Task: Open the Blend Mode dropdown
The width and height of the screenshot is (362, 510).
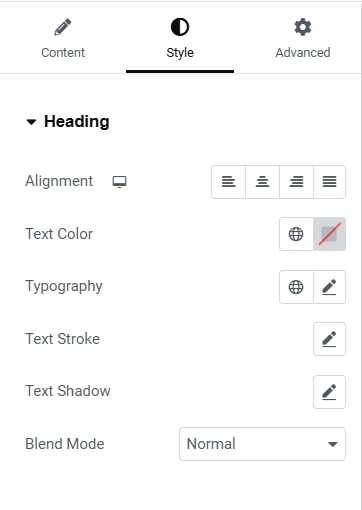Action: [262, 444]
